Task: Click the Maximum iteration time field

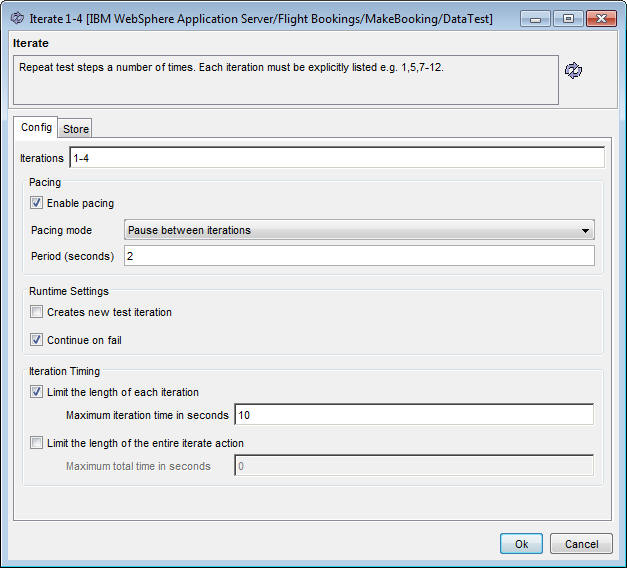Action: 413,415
